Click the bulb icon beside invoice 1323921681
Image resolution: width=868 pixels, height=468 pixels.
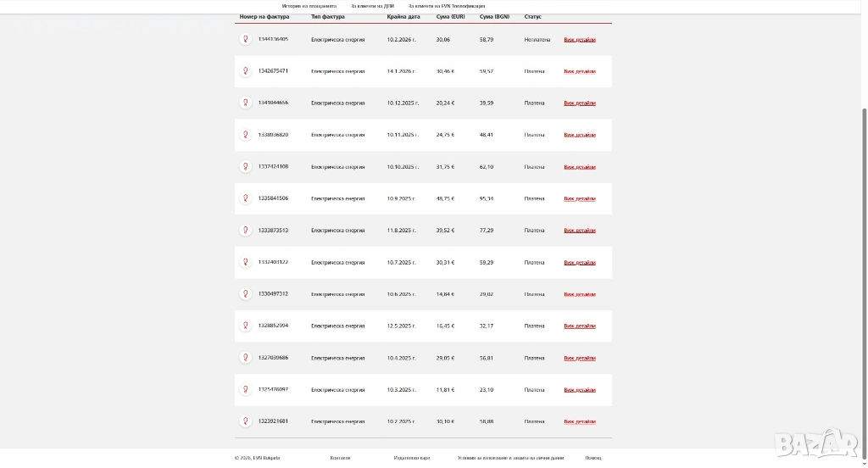click(246, 421)
